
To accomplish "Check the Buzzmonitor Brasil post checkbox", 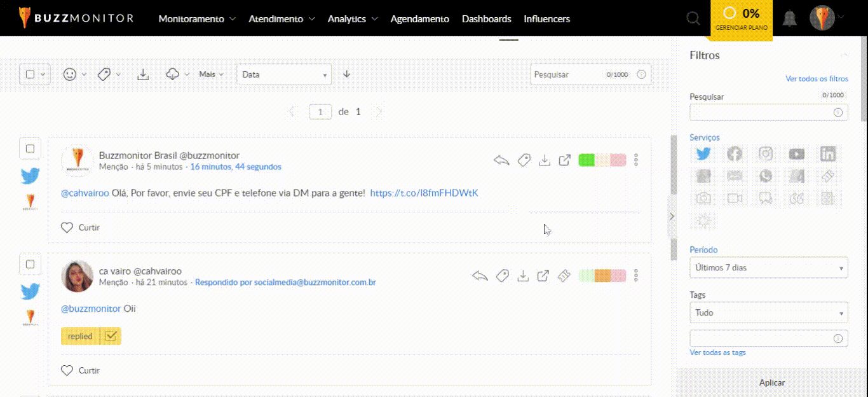I will click(30, 149).
